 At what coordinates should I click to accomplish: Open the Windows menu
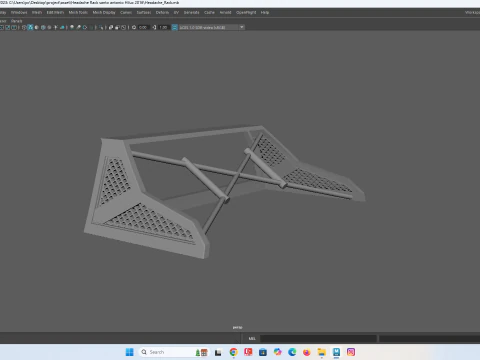pos(19,12)
